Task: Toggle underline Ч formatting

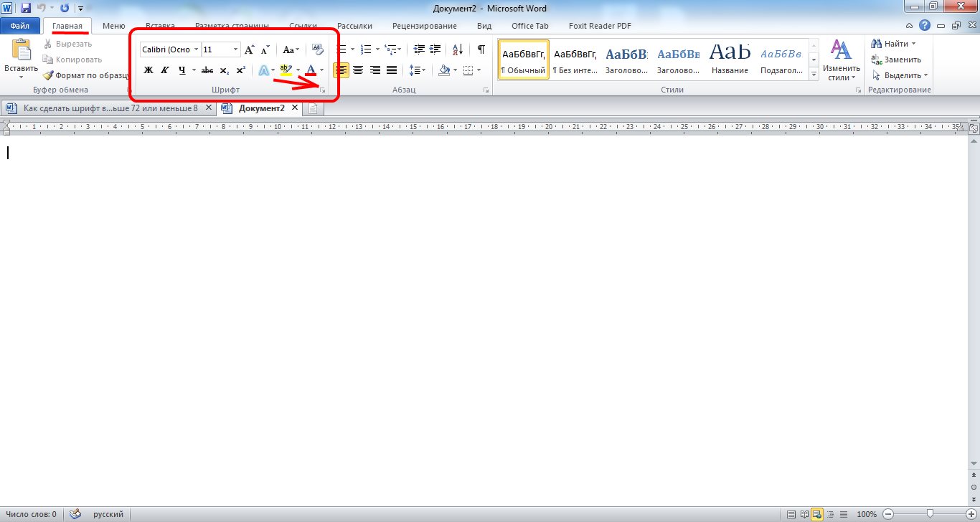Action: pos(182,70)
